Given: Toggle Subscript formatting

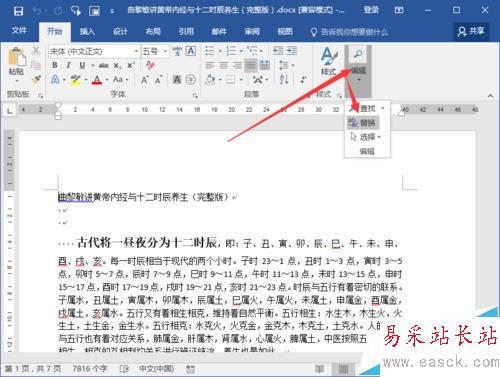Looking at the screenshot, I should 117,65.
